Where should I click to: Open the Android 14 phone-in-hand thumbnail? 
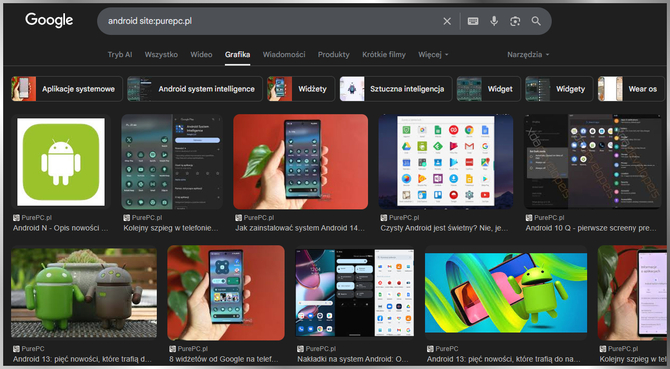tap(300, 162)
